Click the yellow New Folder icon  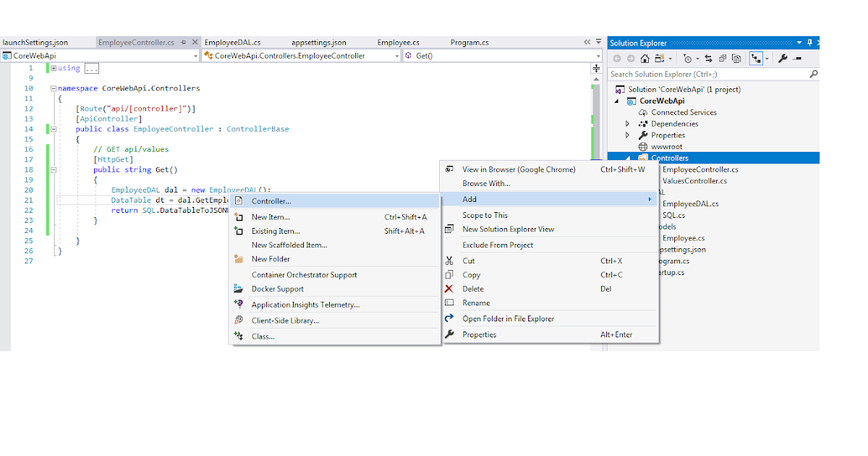point(239,258)
